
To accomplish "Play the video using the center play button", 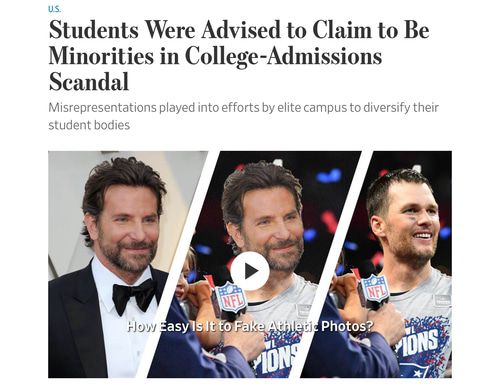I will 250,271.
